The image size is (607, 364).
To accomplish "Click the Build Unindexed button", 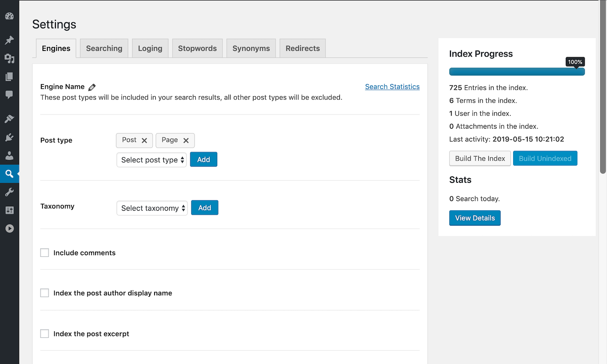I will (x=545, y=159).
